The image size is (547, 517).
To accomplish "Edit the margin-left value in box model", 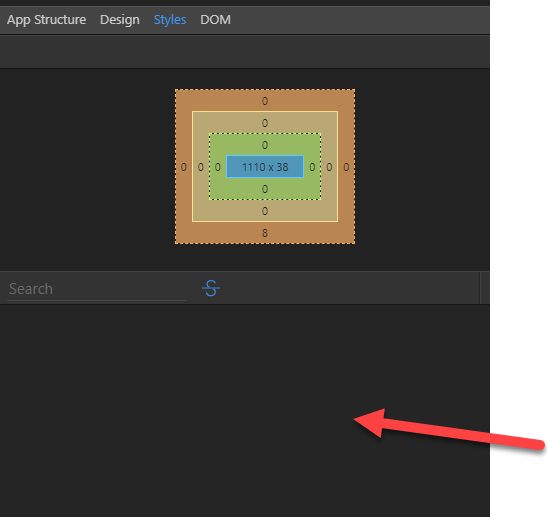I will [183, 167].
